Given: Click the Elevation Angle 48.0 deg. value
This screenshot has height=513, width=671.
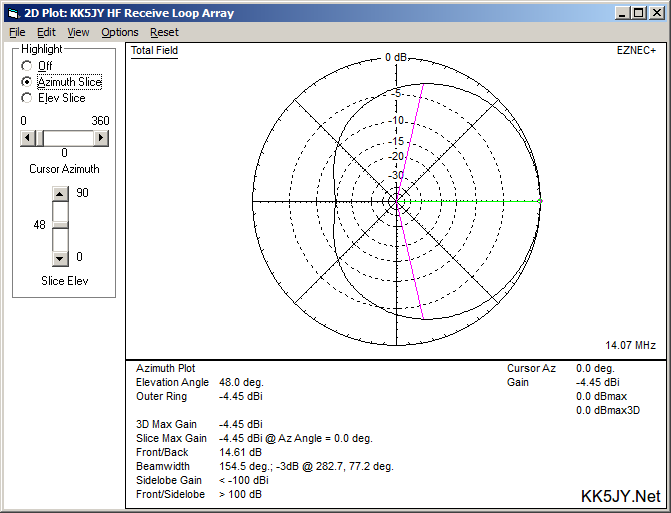Looking at the screenshot, I should 241,382.
